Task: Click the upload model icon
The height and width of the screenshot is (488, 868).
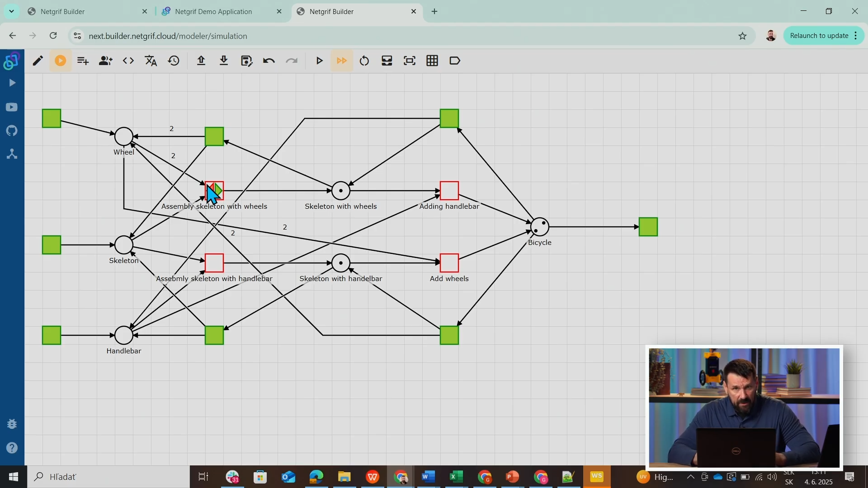Action: pyautogui.click(x=201, y=61)
